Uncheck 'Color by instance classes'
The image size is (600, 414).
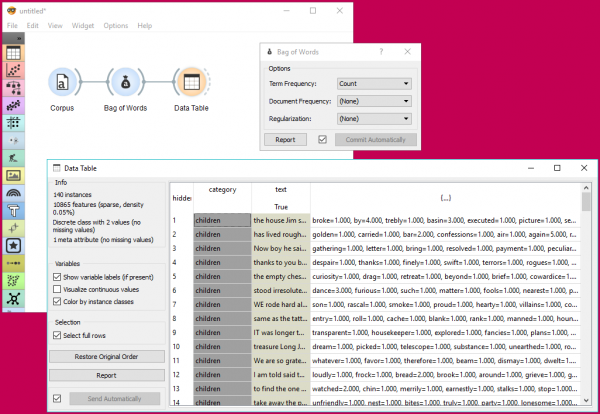click(x=57, y=301)
